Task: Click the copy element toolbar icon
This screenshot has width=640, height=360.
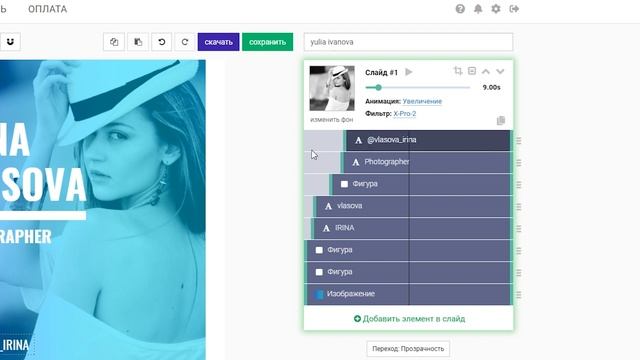Action: tap(114, 42)
